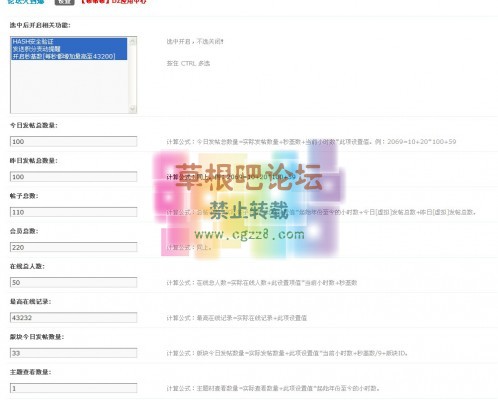
Task: Click the function list scrollbar down arrow
Action: click(x=133, y=109)
